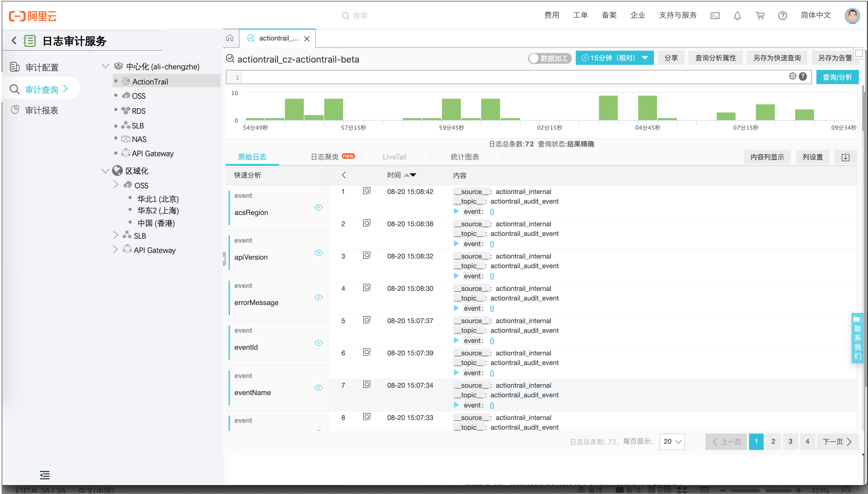
Task: Open context view for log row 1
Action: click(x=367, y=191)
